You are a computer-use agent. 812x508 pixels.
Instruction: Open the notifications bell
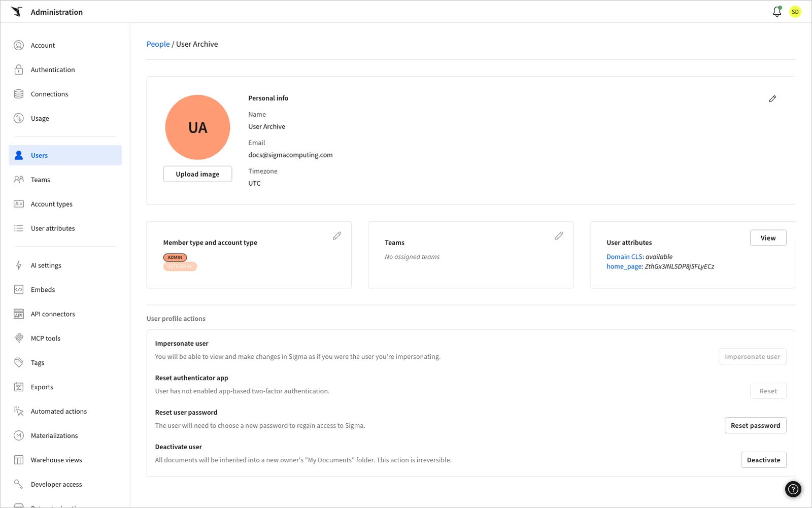[x=776, y=12]
